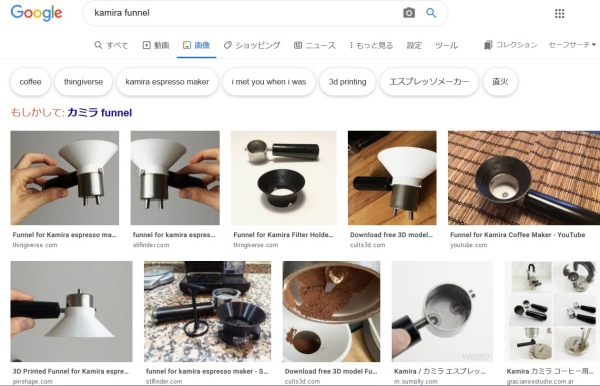Open the gracianoestudio Kamira collage thumbnail

point(552,311)
